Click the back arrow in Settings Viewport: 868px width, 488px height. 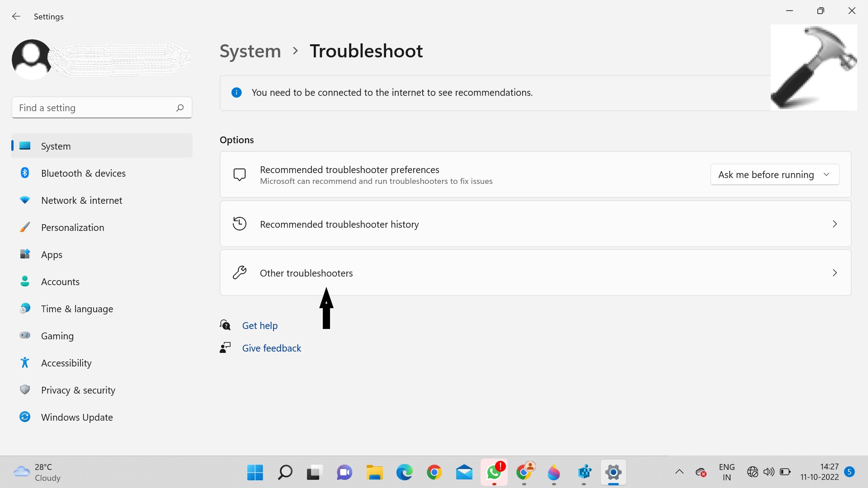pos(16,17)
